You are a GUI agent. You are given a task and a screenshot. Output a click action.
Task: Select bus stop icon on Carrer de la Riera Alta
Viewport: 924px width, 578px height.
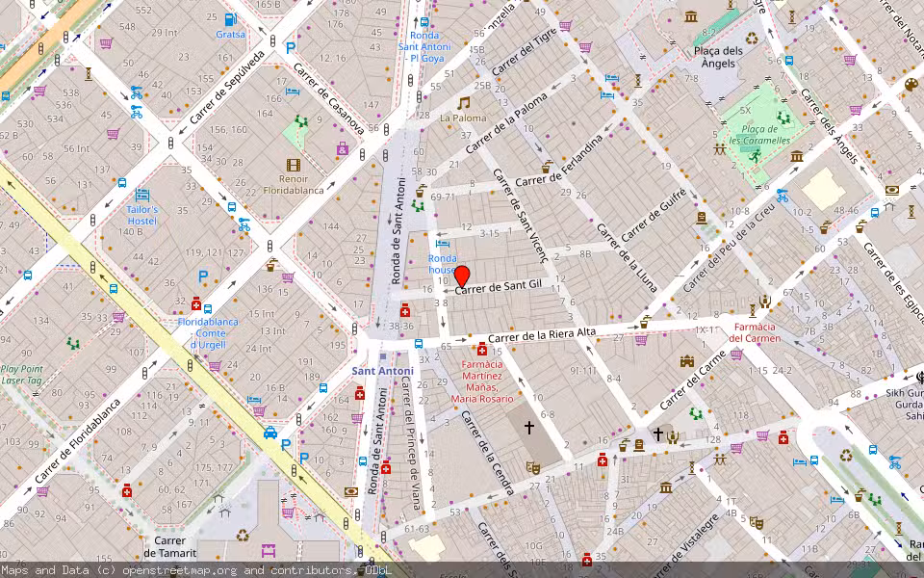point(419,343)
